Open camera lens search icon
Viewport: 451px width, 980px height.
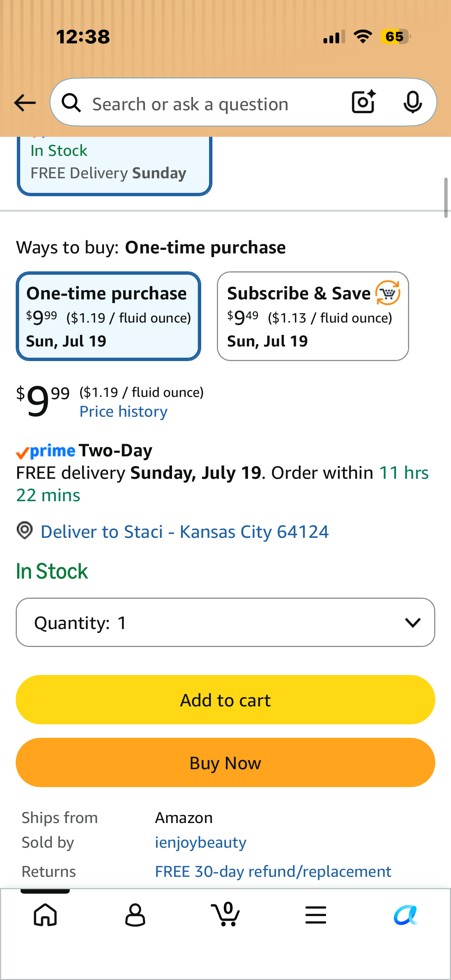(x=363, y=102)
